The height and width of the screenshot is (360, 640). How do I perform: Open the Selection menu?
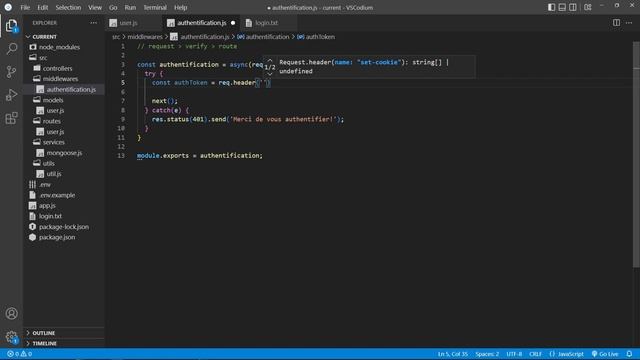[68, 7]
